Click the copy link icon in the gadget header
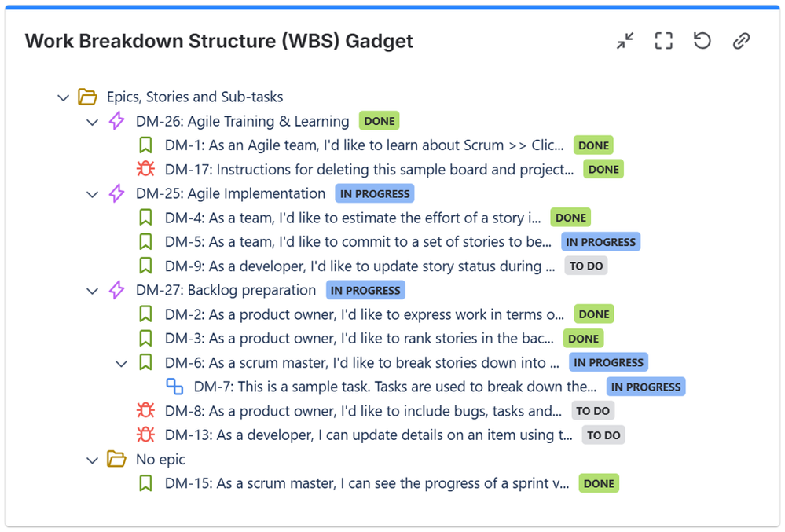 [x=741, y=40]
